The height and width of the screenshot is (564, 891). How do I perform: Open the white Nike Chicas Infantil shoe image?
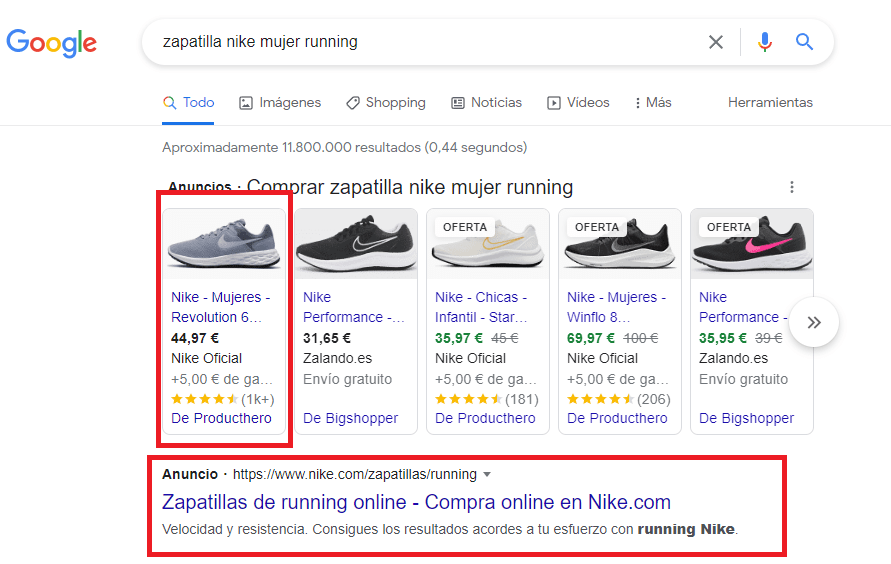488,244
